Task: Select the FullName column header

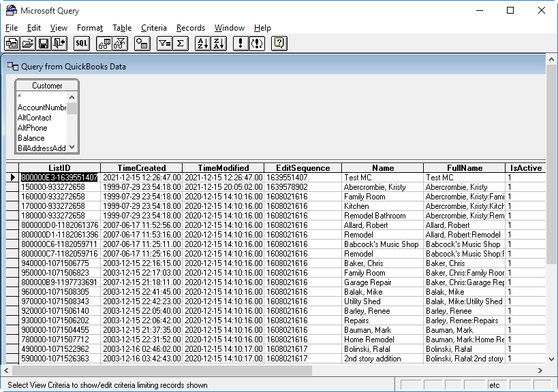Action: click(465, 167)
